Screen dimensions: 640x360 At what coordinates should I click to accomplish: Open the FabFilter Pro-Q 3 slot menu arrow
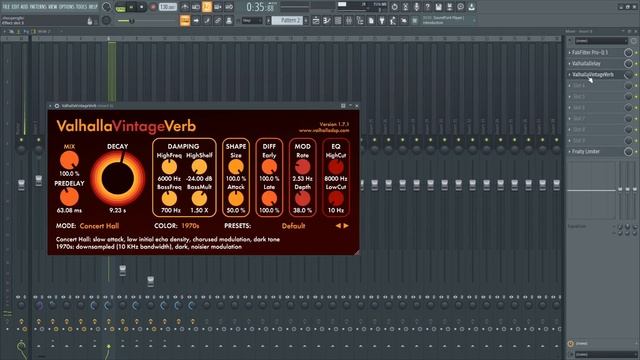point(570,52)
